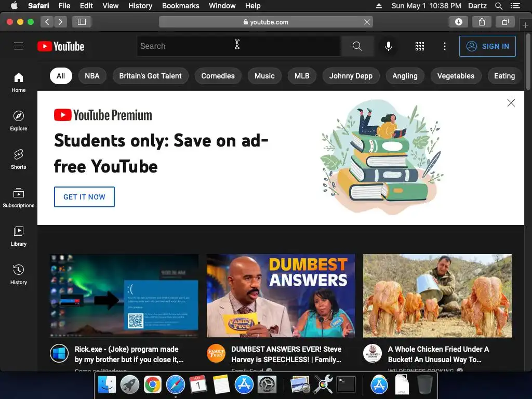Go to Home in the sidebar
Viewport: 532px width, 399px height.
(x=19, y=83)
